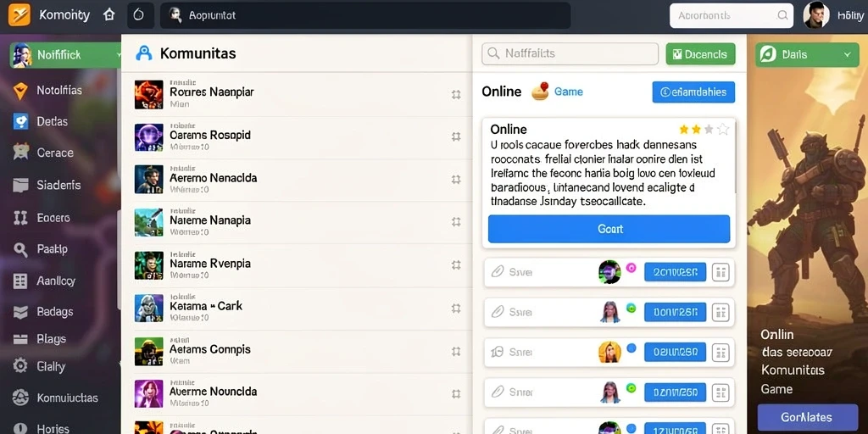Toggle pin icon on Aetams Conpis row
Image resolution: width=868 pixels, height=434 pixels.
click(456, 351)
